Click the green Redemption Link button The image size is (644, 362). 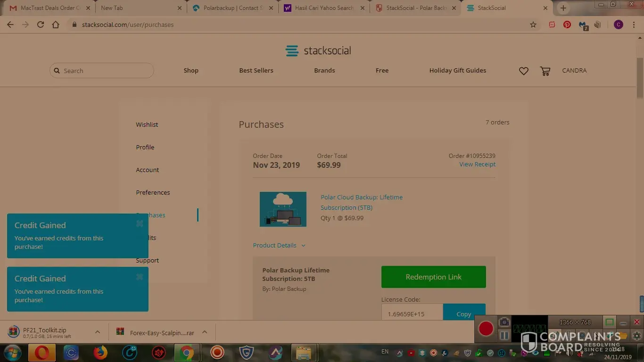pos(433,277)
